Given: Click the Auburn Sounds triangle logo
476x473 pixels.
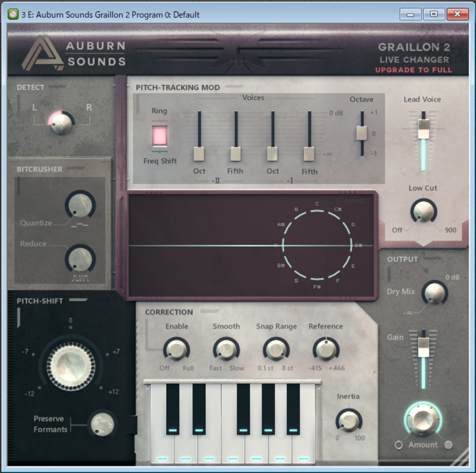Looking at the screenshot, I should coord(43,54).
